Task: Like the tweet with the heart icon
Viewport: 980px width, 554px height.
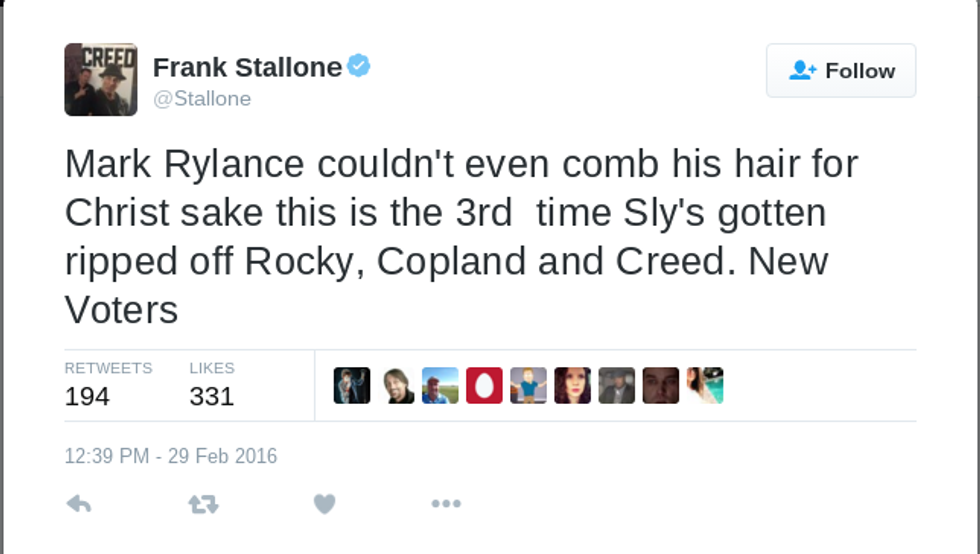Action: 324,504
